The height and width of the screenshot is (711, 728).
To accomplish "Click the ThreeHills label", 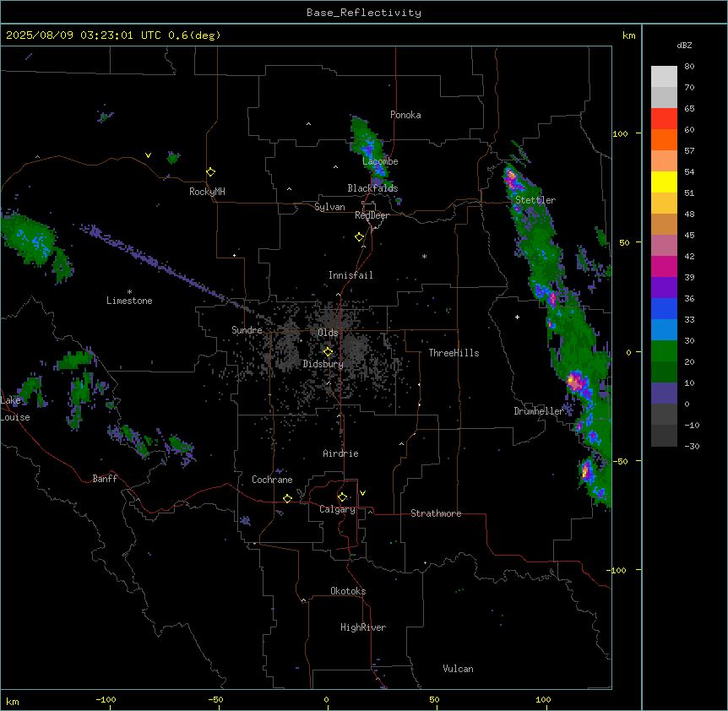I will 454,353.
